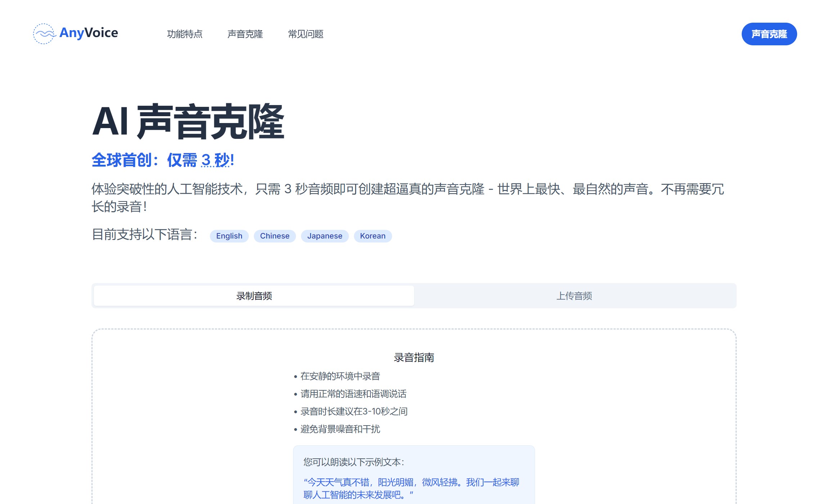Open the 功能特点 navigation link
Viewport: 840px width, 504px height.
185,34
